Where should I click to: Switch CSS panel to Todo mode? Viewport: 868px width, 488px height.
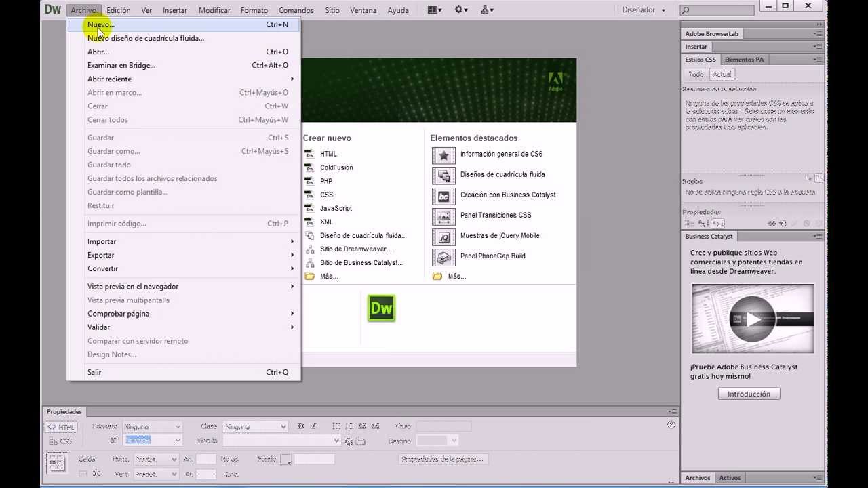pyautogui.click(x=696, y=75)
